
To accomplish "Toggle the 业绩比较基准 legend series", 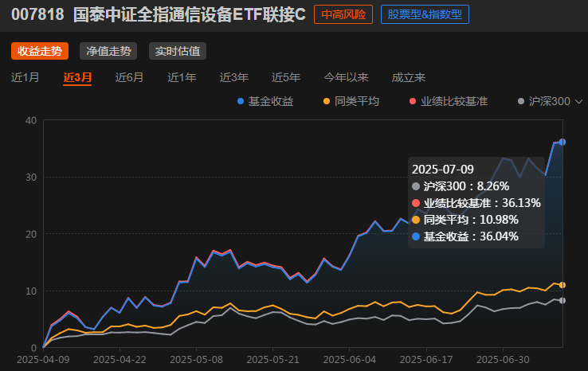I will pos(449,101).
